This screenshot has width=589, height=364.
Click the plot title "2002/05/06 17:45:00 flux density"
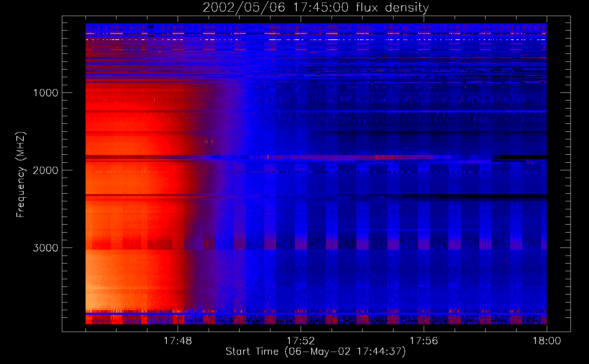tap(316, 7)
